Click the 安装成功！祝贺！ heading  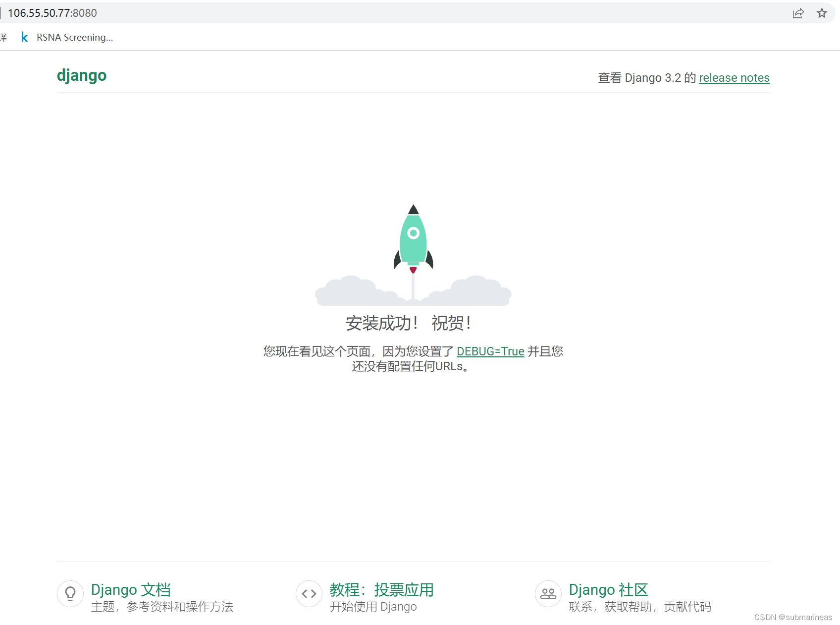(x=408, y=323)
